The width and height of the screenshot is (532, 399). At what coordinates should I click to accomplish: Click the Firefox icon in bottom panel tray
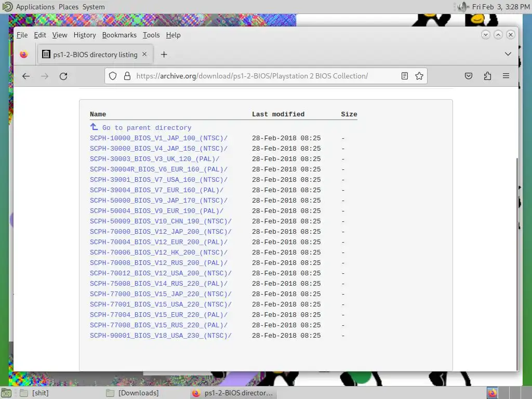tap(493, 393)
